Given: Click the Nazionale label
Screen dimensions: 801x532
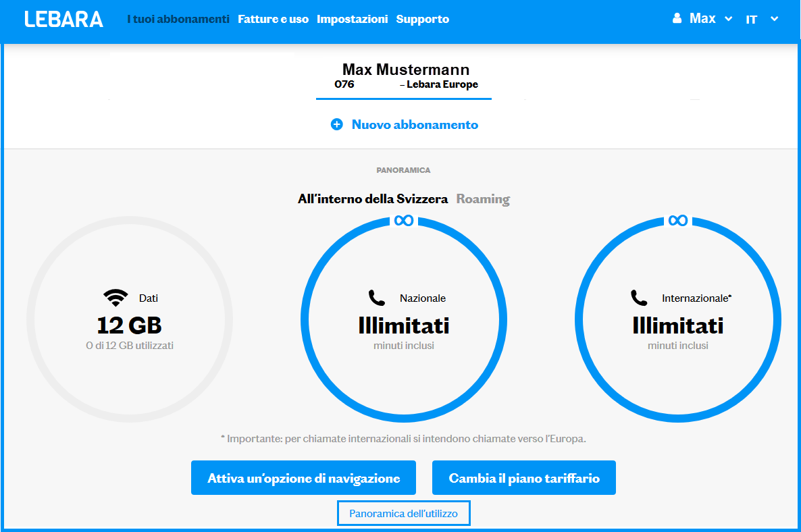Looking at the screenshot, I should [x=423, y=298].
